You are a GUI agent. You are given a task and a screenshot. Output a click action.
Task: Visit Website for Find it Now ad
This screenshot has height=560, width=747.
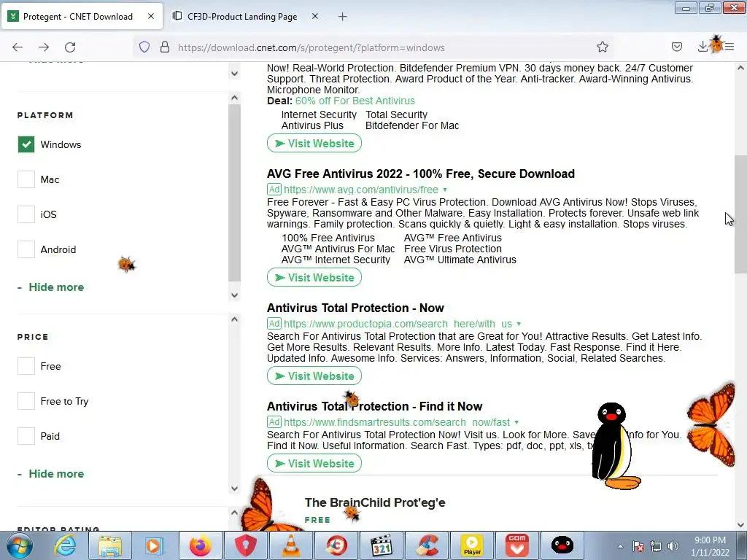tap(314, 463)
